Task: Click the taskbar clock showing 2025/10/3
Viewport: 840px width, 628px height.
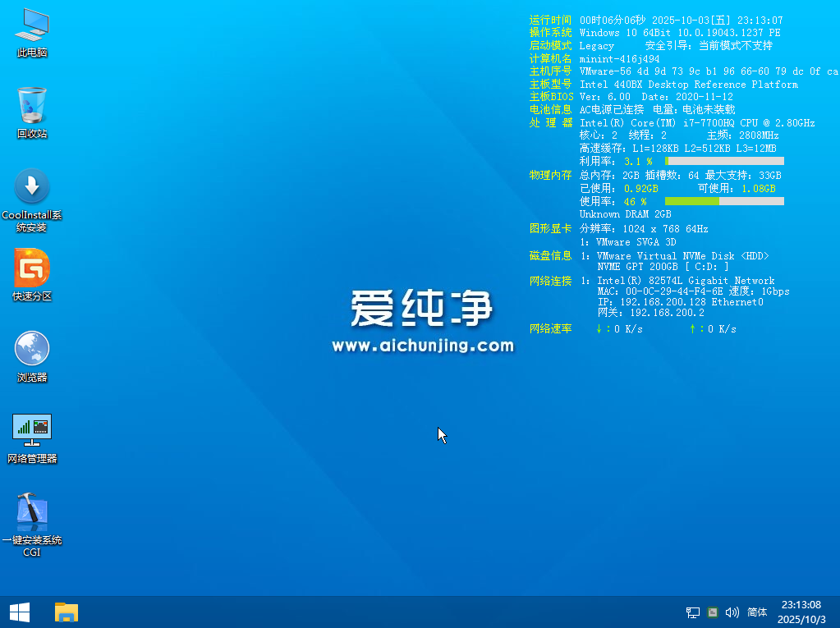Action: [801, 612]
